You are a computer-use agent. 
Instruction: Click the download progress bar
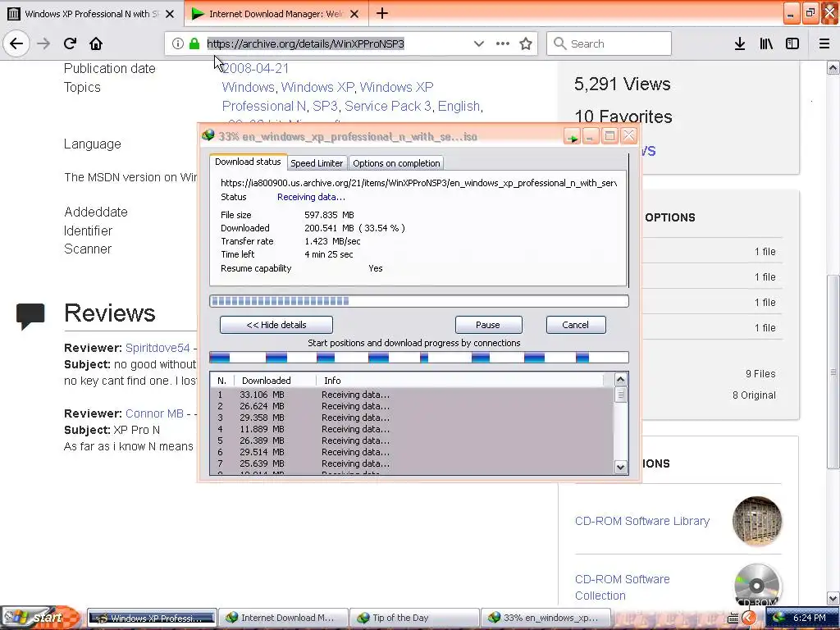point(419,301)
